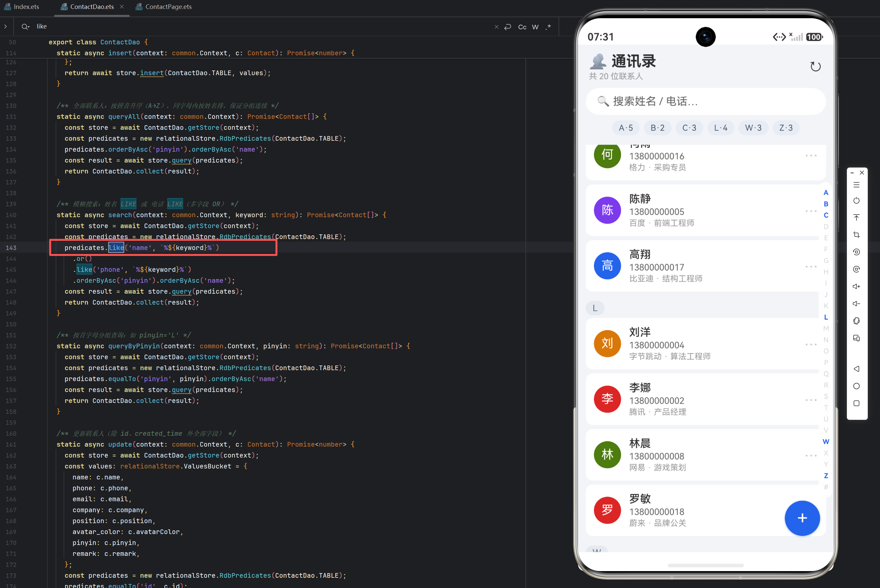This screenshot has height=588, width=880.
Task: Minimize the emulator side toolbar
Action: pos(852,173)
